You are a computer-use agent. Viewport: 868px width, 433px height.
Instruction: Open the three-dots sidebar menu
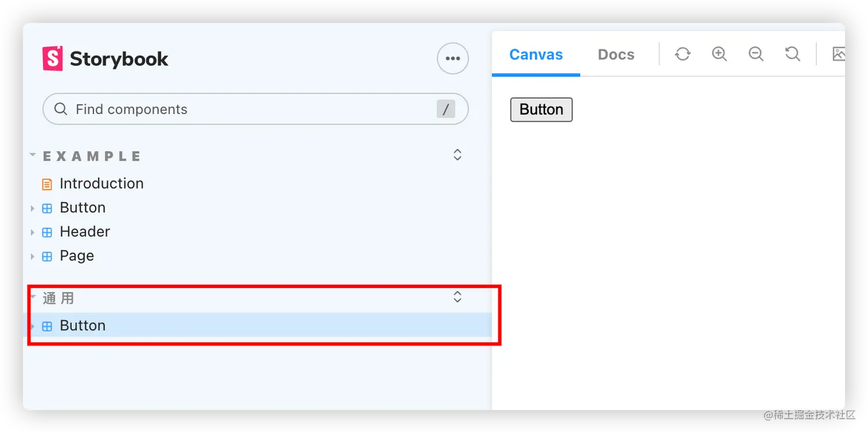pyautogui.click(x=453, y=58)
